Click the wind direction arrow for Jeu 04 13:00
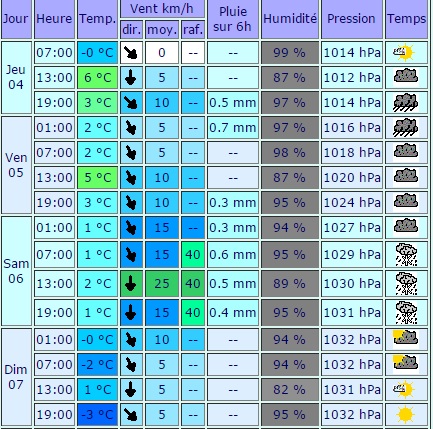 pos(131,78)
